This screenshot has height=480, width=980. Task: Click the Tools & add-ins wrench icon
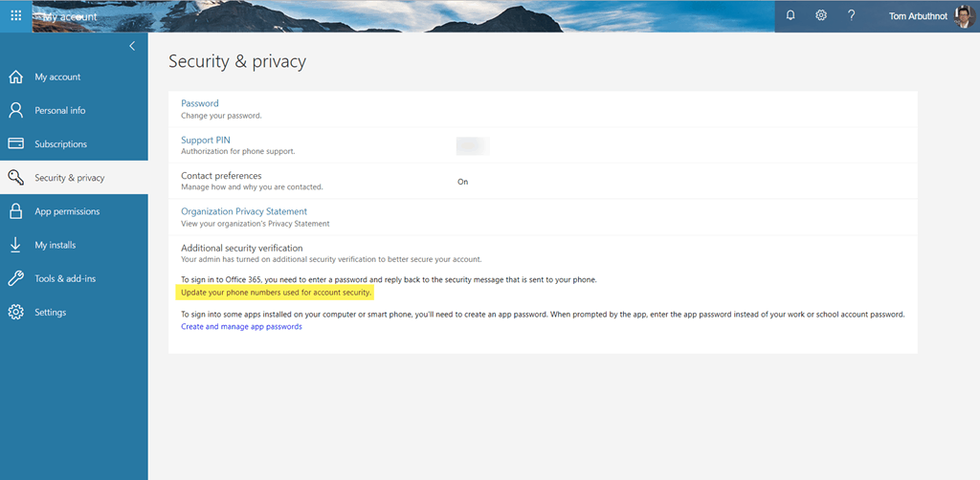pos(15,278)
